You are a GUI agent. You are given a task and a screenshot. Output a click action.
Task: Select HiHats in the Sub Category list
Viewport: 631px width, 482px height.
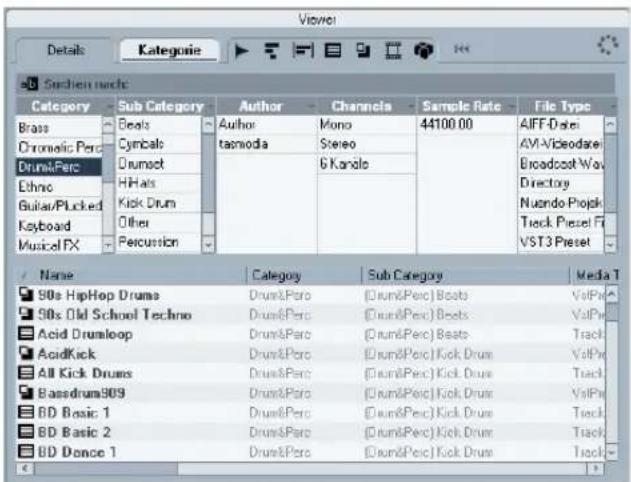[159, 183]
